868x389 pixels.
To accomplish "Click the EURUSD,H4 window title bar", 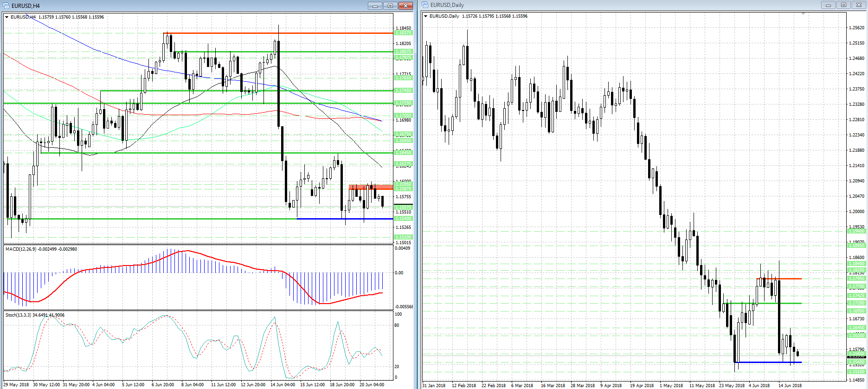I will click(x=186, y=6).
